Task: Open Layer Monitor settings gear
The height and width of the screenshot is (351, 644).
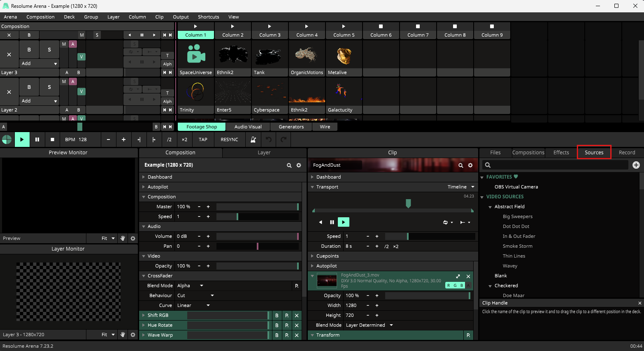Action: [x=133, y=335]
